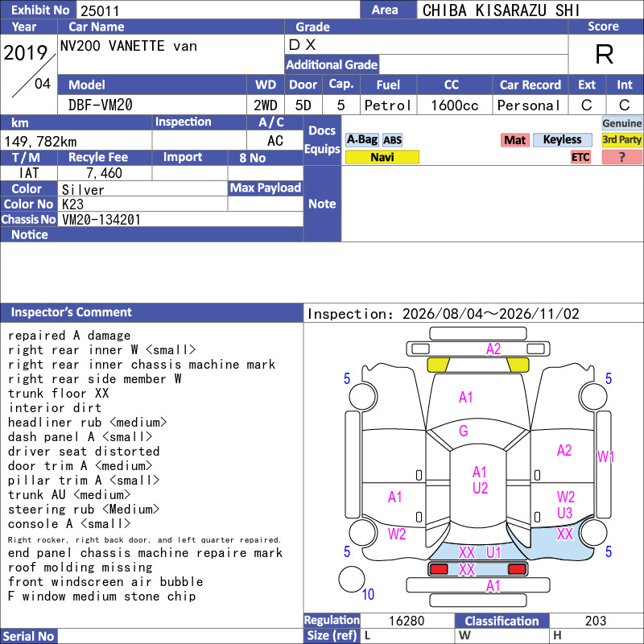Click the yellow 3rd Party badge
The image size is (644, 644).
tap(621, 140)
